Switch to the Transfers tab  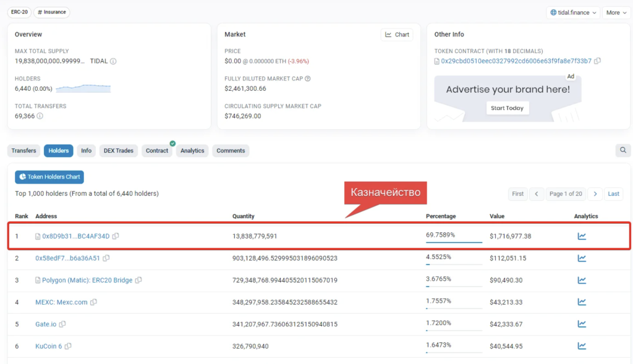coord(24,151)
